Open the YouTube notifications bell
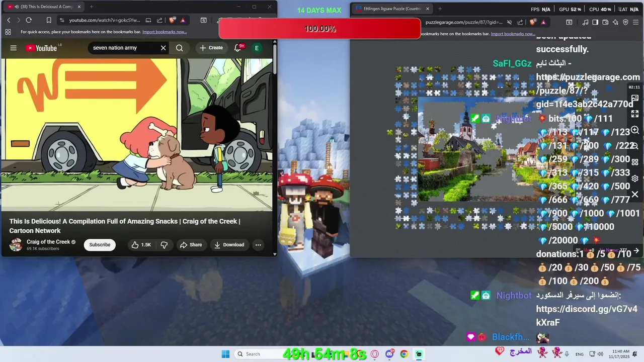The image size is (644, 362). pos(237,48)
